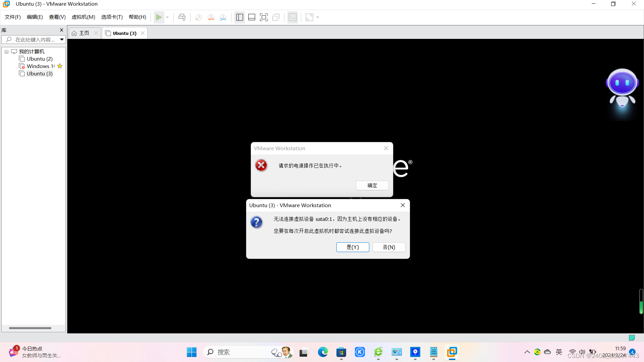Click the revert to snapshot icon

[211, 17]
